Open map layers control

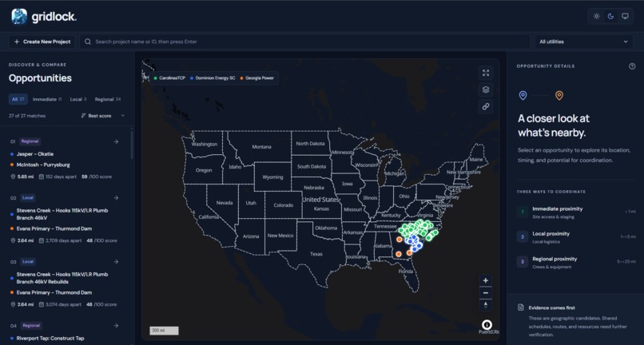coord(486,89)
